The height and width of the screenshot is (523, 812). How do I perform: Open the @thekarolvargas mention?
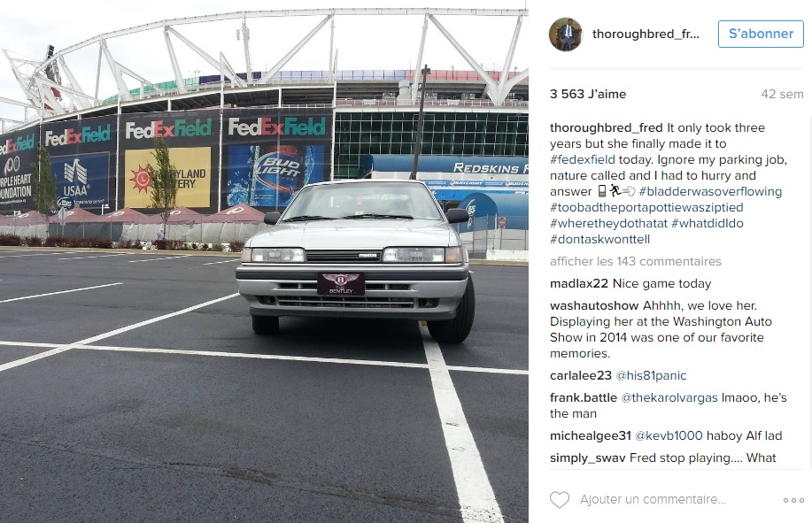point(669,398)
